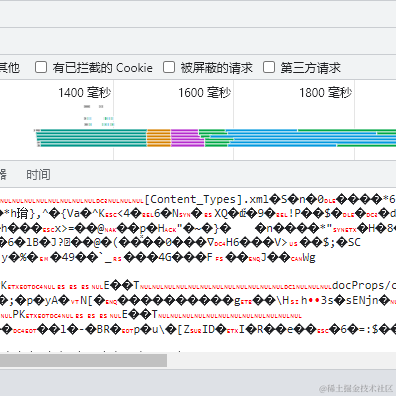Select the teal segment of the waterfall overview
This screenshot has width=396, height=396.
(91, 138)
